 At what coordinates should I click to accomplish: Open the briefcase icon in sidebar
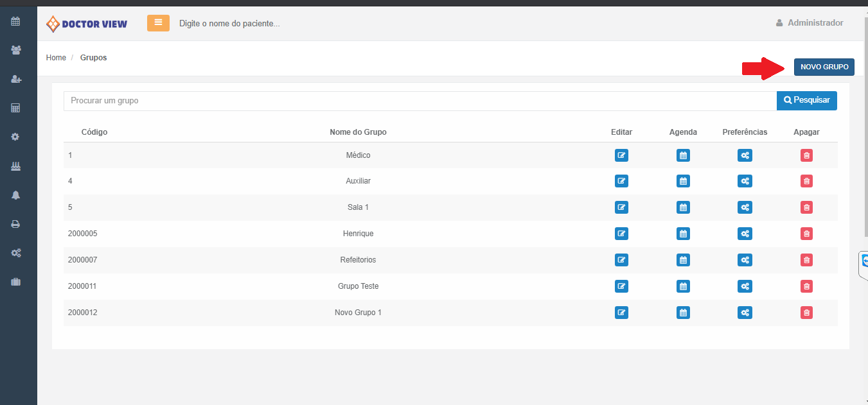pos(16,282)
